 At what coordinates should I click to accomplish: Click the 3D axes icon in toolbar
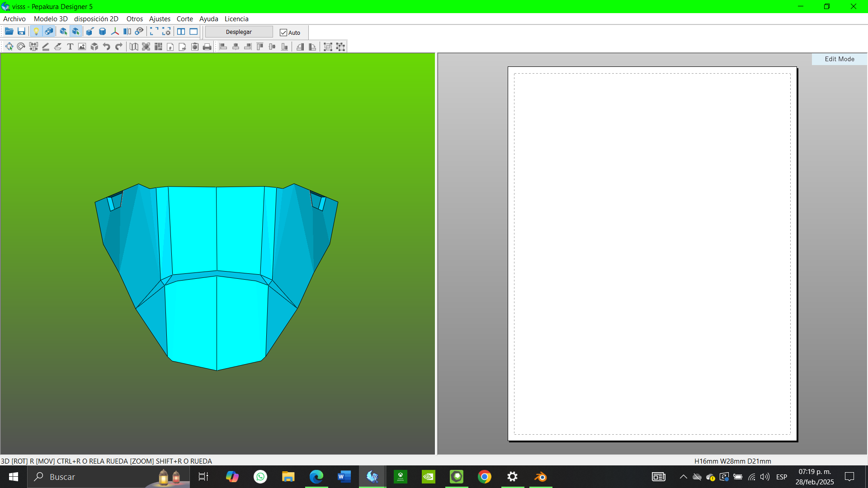pos(115,32)
